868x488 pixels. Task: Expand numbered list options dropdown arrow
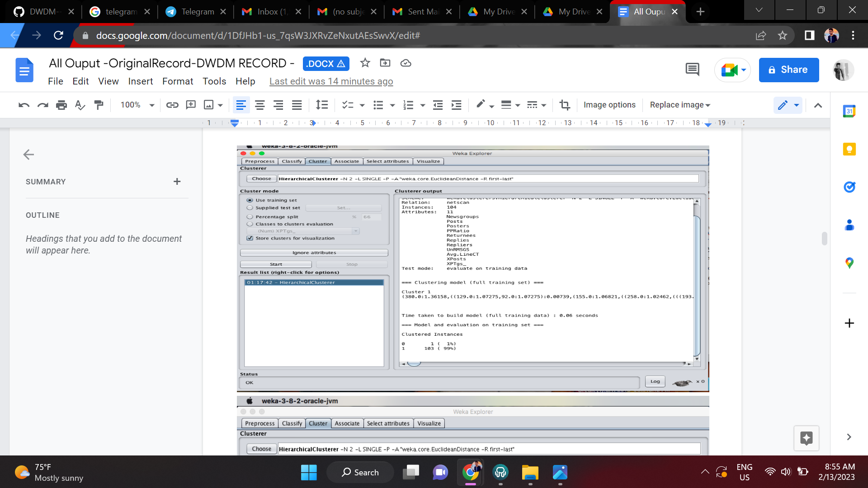pyautogui.click(x=423, y=105)
